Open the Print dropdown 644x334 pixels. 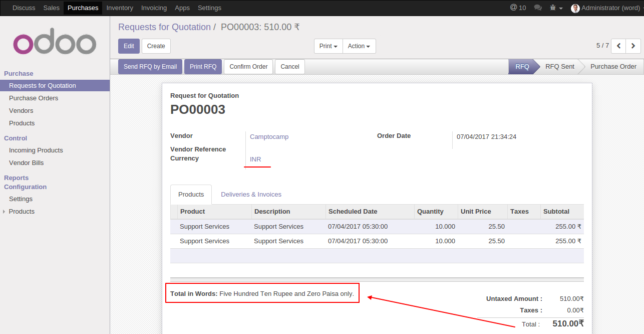(x=329, y=46)
